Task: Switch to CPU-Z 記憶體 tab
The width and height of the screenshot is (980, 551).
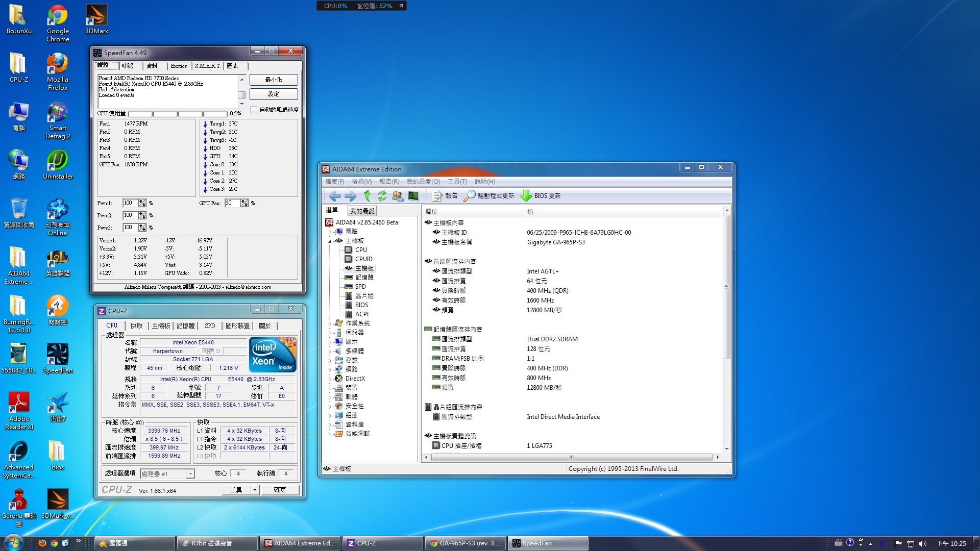Action: click(186, 326)
